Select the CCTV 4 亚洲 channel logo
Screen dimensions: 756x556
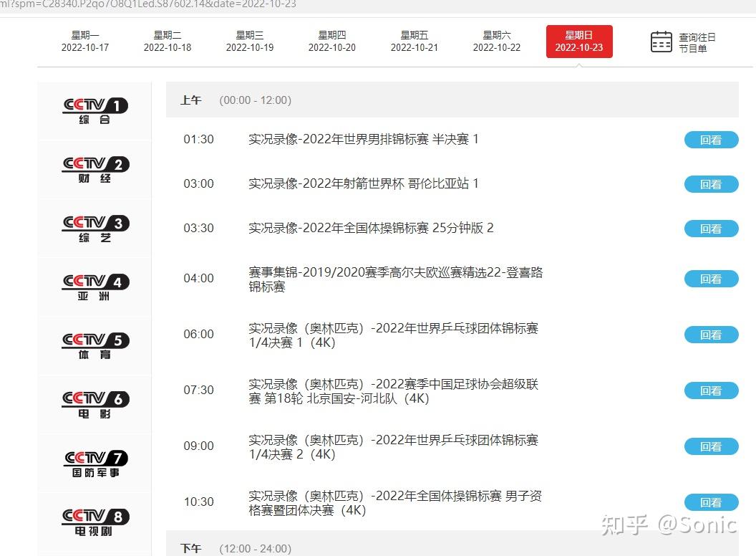tap(95, 287)
